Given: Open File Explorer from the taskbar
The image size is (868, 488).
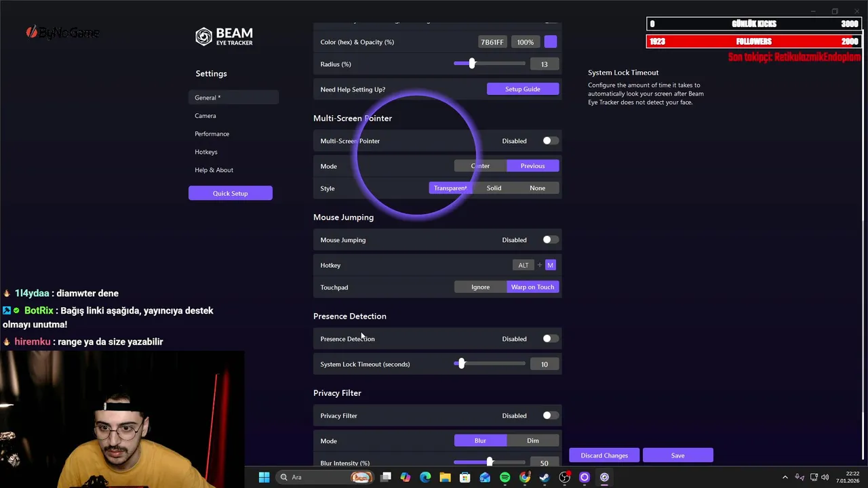Looking at the screenshot, I should pyautogui.click(x=445, y=477).
